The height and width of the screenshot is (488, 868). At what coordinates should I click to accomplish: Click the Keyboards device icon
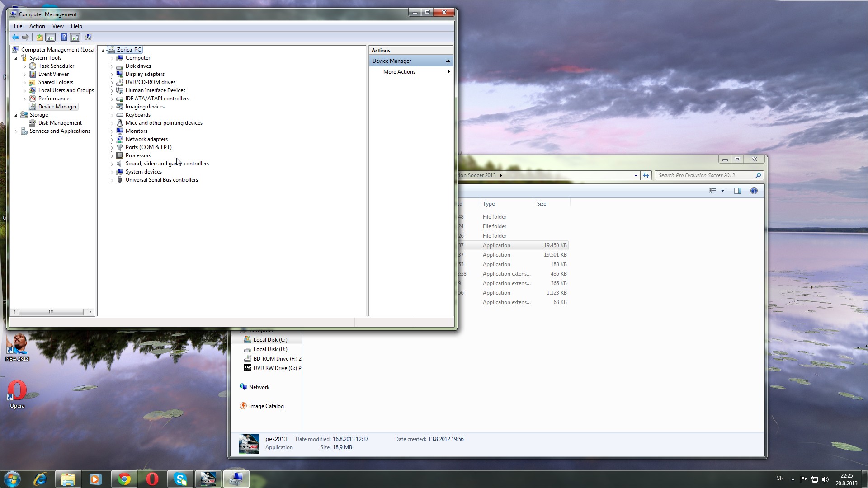[120, 115]
